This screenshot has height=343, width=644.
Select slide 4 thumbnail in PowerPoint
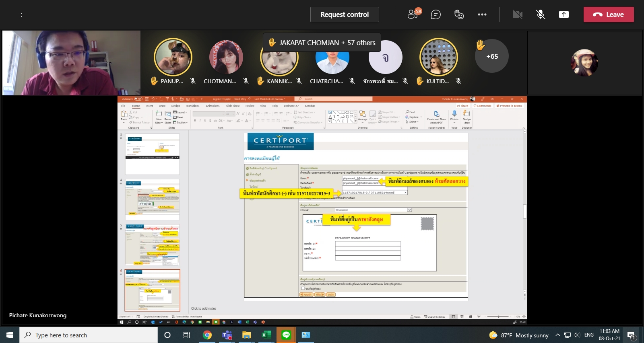coord(153,199)
